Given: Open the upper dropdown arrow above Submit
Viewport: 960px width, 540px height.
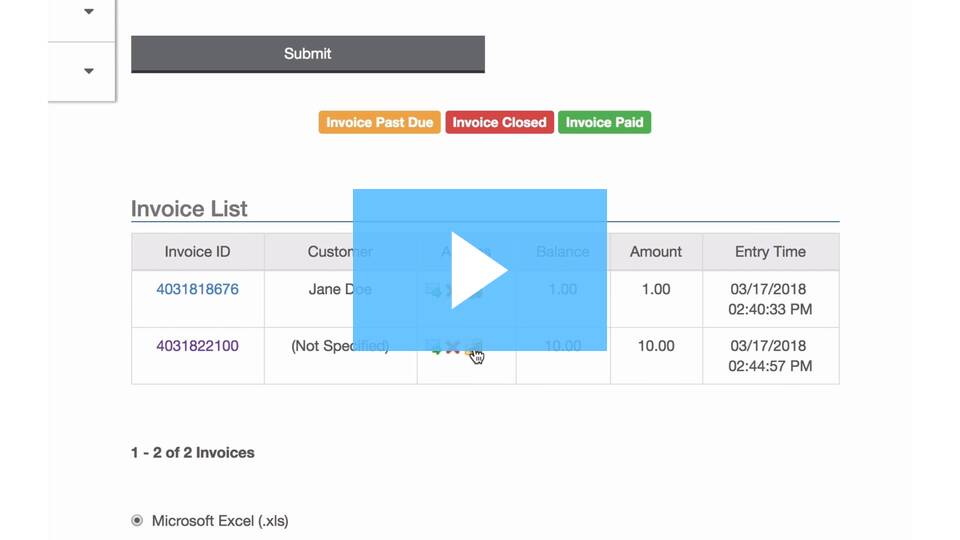Looking at the screenshot, I should tap(89, 11).
